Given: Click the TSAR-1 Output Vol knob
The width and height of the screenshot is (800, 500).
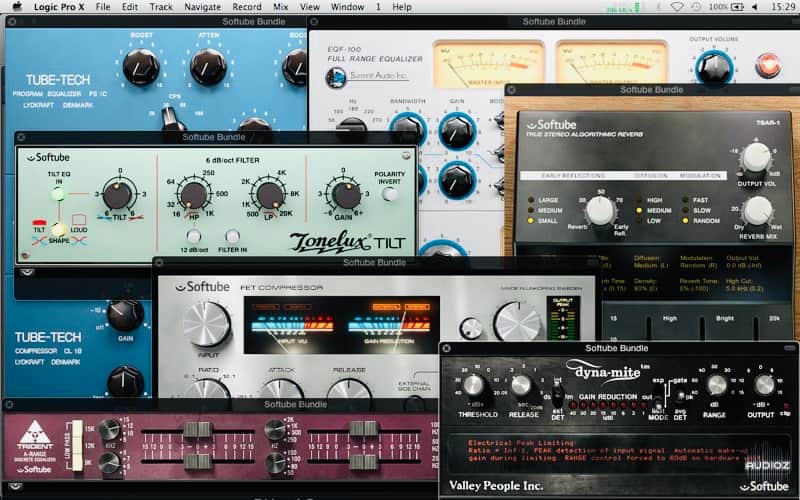Looking at the screenshot, I should [756, 158].
